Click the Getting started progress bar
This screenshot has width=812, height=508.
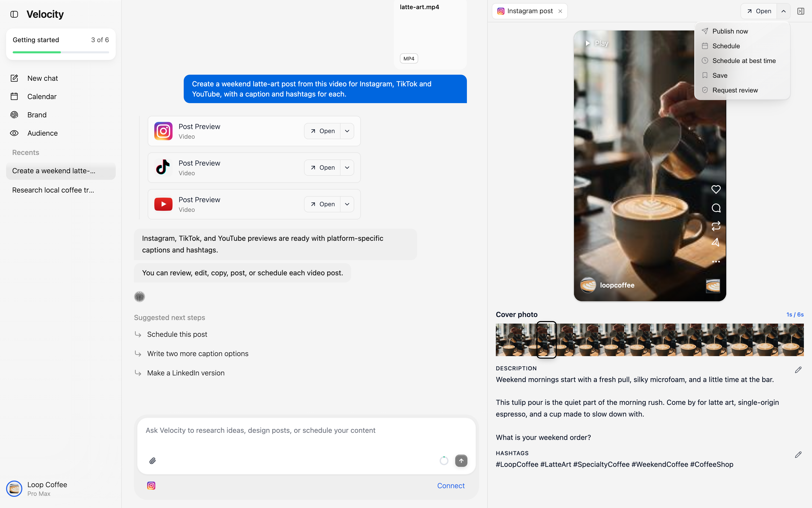coord(61,52)
